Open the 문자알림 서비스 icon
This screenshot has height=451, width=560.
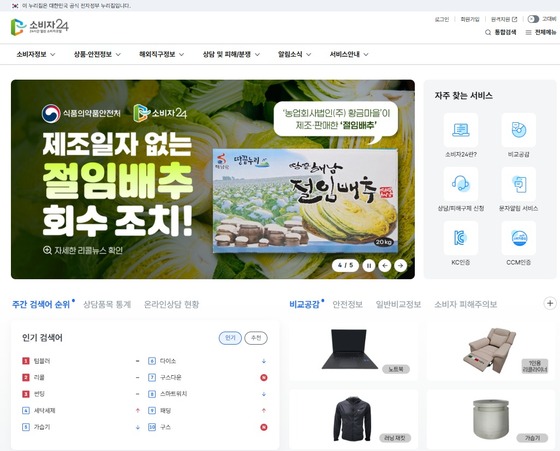[519, 184]
